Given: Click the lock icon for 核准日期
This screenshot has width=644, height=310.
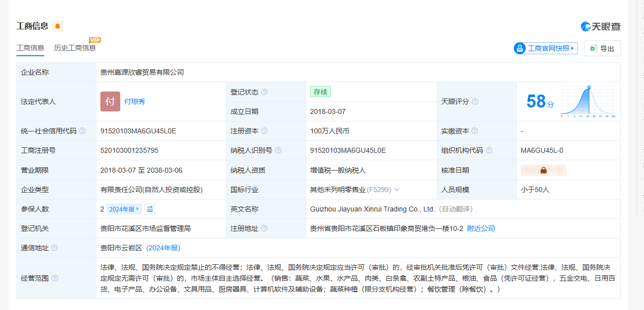Looking at the screenshot, I should (543, 170).
